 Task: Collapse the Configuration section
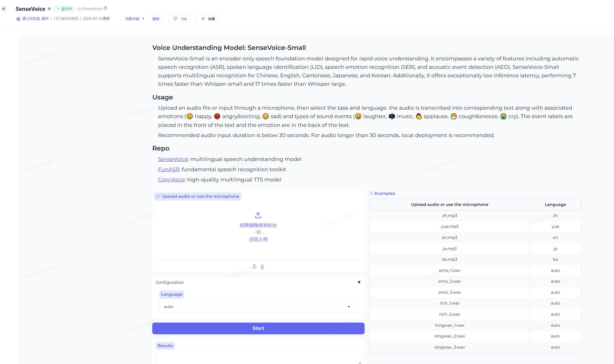359,282
